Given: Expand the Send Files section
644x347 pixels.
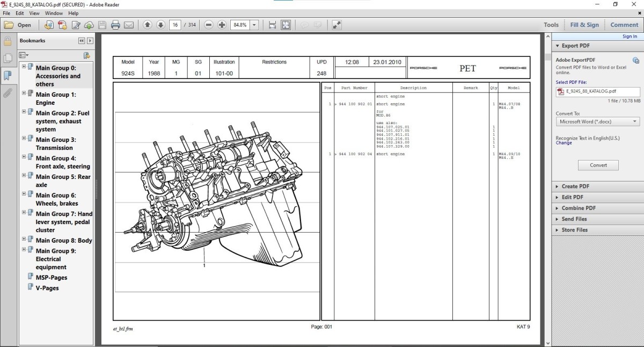Looking at the screenshot, I should click(x=598, y=219).
